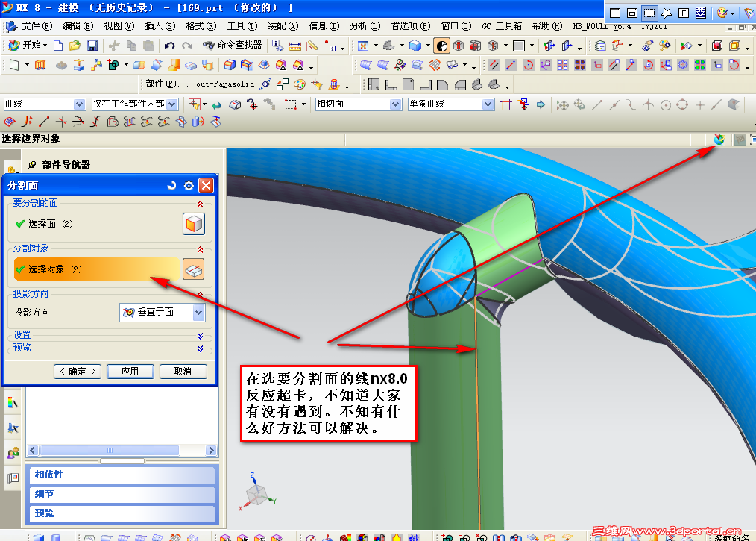This screenshot has height=541, width=756.
Task: Toggle the arc center snap icon
Action: pos(665,104)
